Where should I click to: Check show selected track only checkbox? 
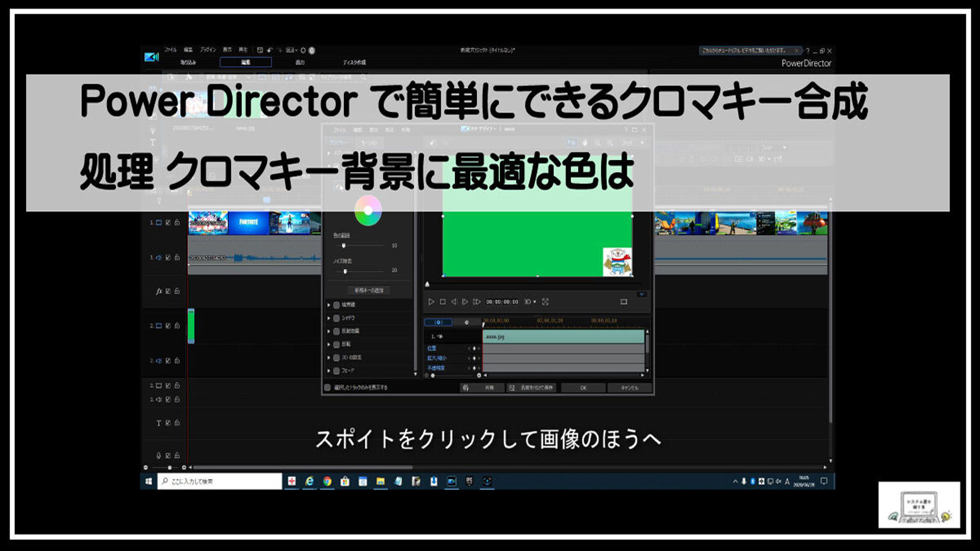click(x=328, y=387)
